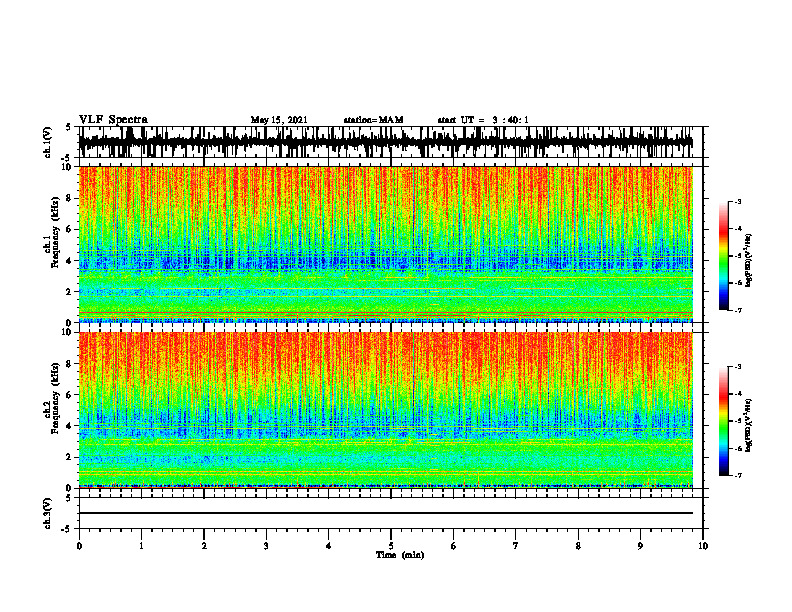Click time axis tick label '1'
Viewport: 792px width, 612px height.
click(141, 546)
